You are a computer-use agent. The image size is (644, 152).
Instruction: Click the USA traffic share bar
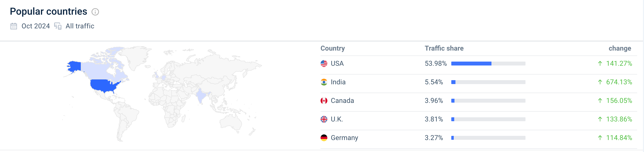coord(488,64)
